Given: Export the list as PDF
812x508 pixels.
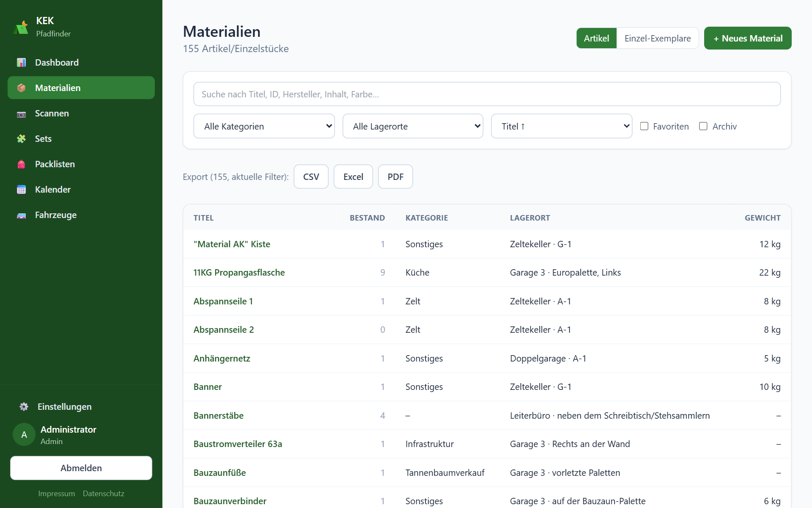Looking at the screenshot, I should 395,177.
